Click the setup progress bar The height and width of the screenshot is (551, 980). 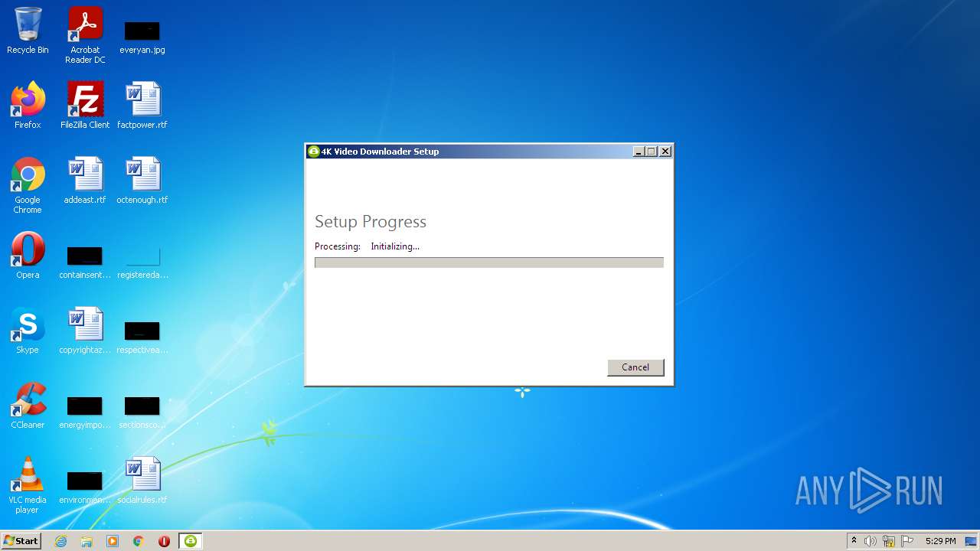click(x=488, y=262)
